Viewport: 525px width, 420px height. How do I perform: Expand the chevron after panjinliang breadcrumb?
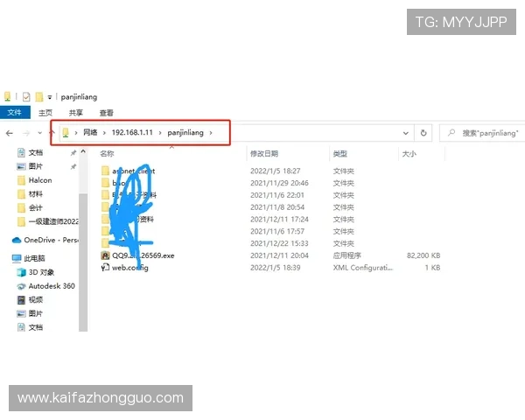[x=211, y=133]
